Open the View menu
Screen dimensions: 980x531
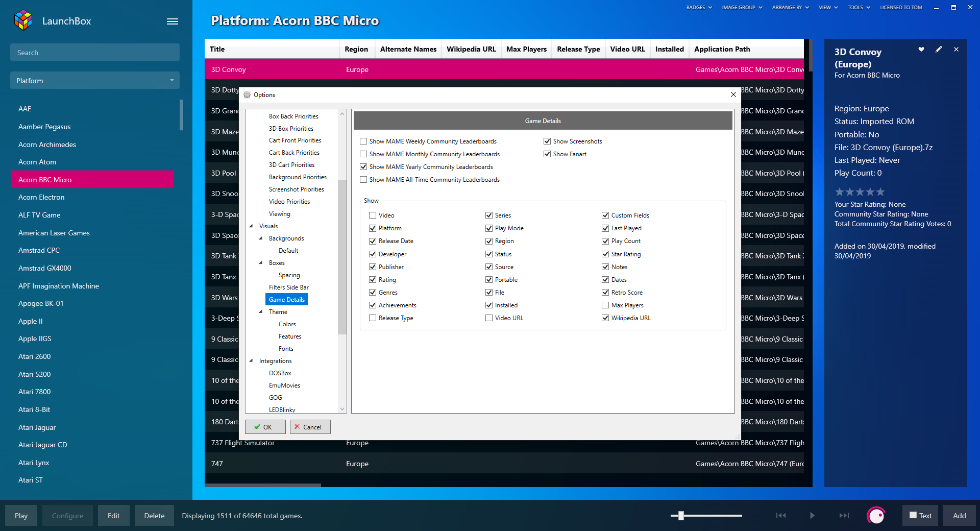828,7
